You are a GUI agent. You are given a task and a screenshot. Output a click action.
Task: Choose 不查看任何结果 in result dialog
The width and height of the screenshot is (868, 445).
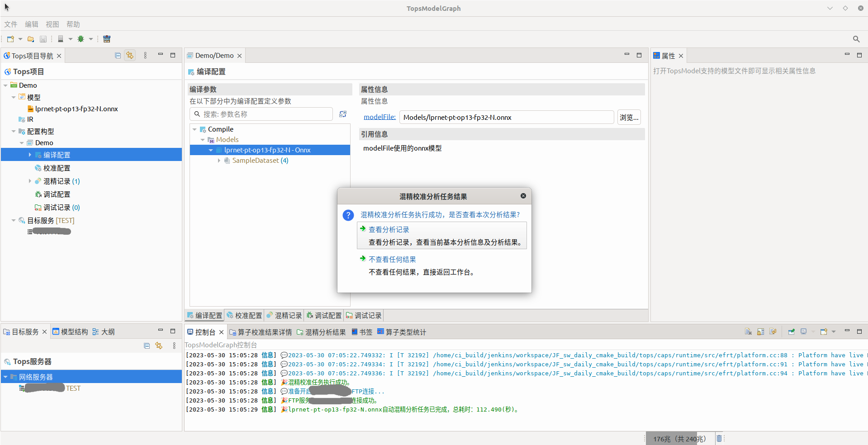pyautogui.click(x=442, y=265)
